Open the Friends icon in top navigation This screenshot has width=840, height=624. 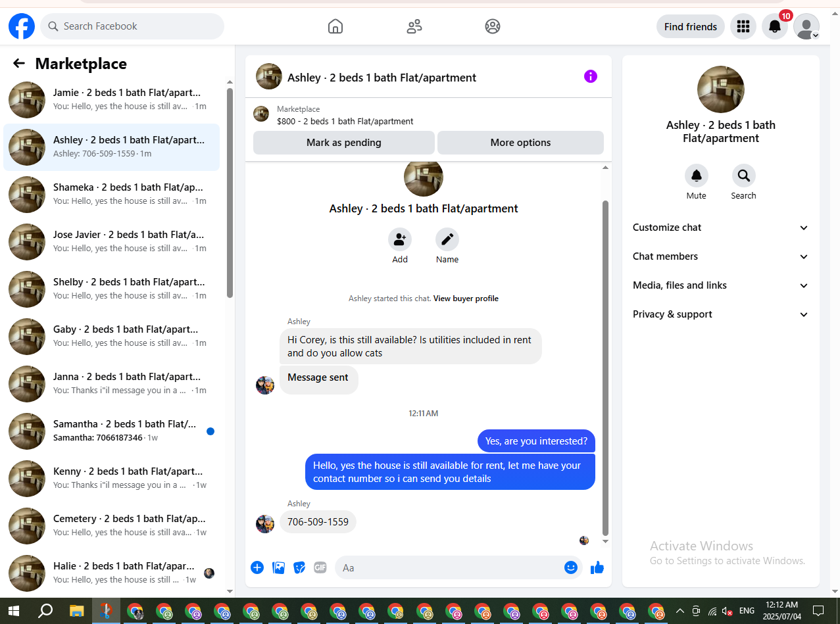click(x=414, y=26)
